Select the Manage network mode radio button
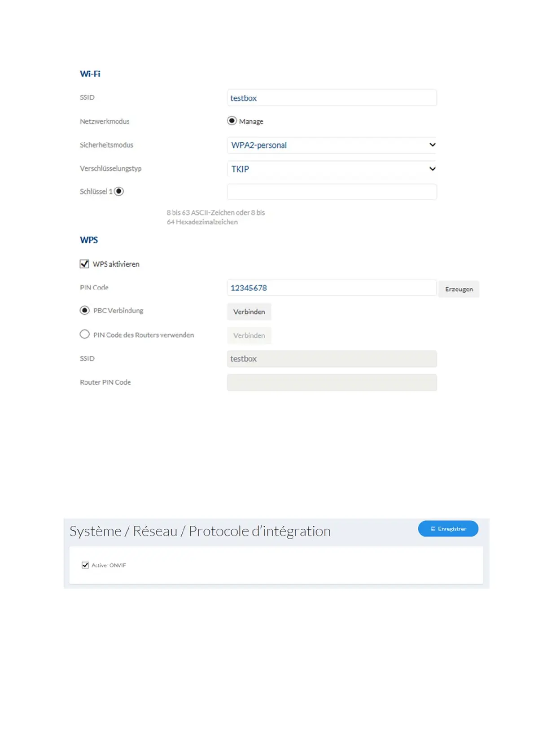Screen dimensions: 534x756 pos(232,121)
